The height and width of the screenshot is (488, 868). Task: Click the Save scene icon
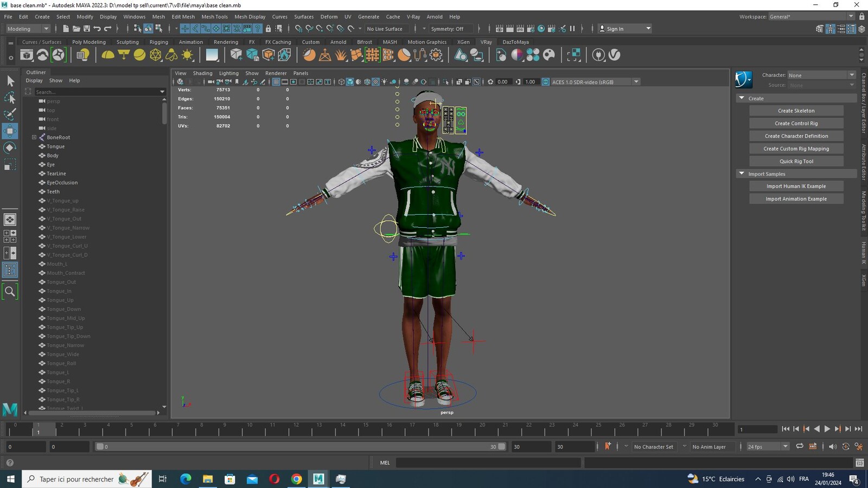click(x=87, y=29)
